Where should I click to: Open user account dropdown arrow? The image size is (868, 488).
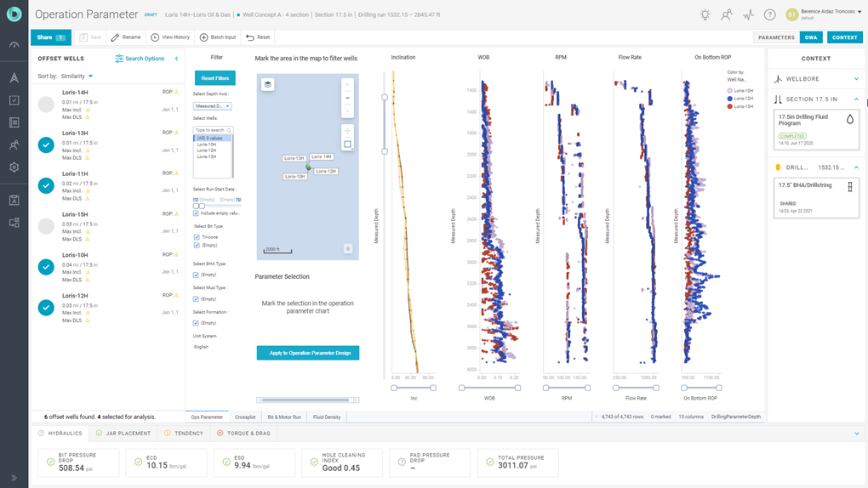[859, 12]
